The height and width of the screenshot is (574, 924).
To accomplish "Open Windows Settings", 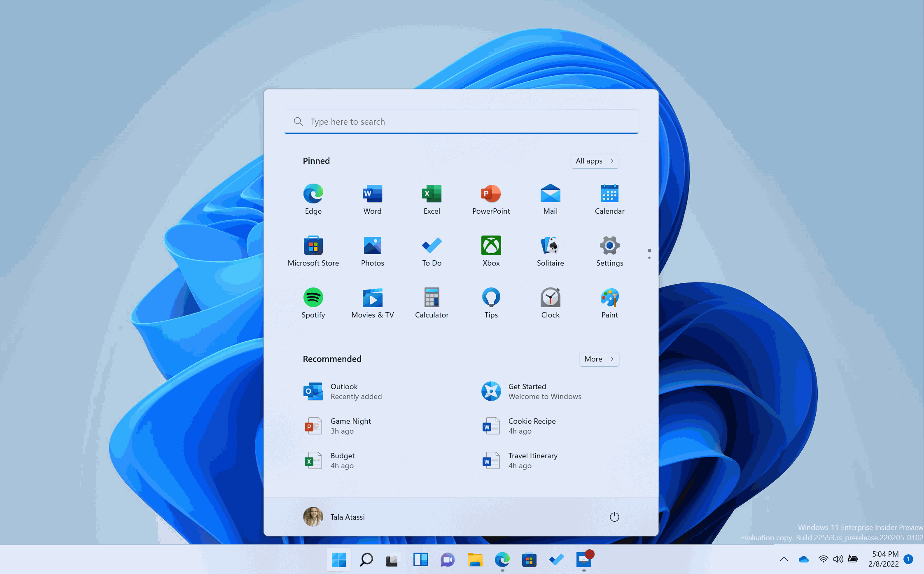I will 608,246.
